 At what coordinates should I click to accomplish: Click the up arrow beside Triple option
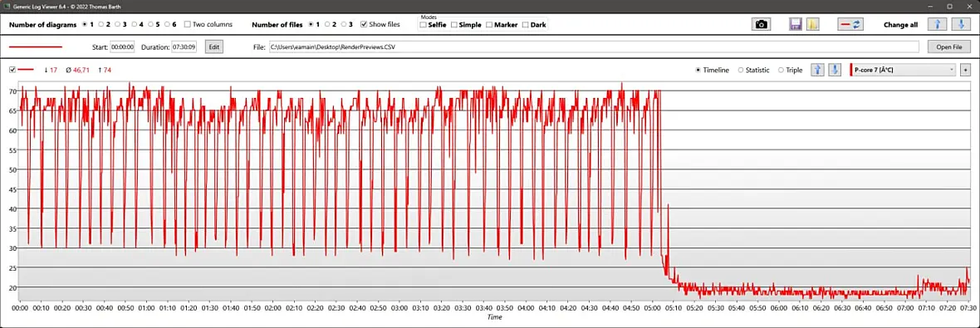click(x=817, y=70)
